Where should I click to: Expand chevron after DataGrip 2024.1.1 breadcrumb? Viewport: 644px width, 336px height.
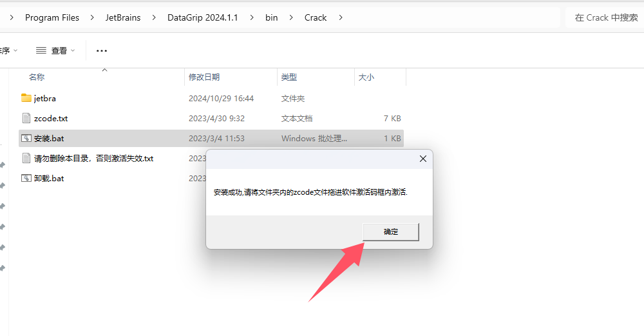[252, 17]
